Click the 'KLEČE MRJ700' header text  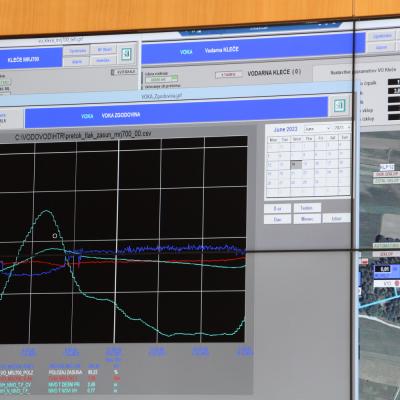tap(24, 60)
